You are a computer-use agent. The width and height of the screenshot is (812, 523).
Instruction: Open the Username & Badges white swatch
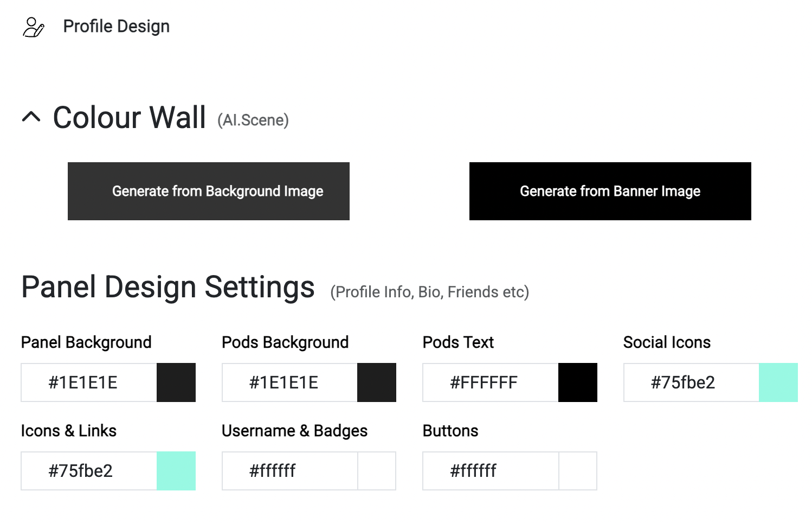point(377,471)
